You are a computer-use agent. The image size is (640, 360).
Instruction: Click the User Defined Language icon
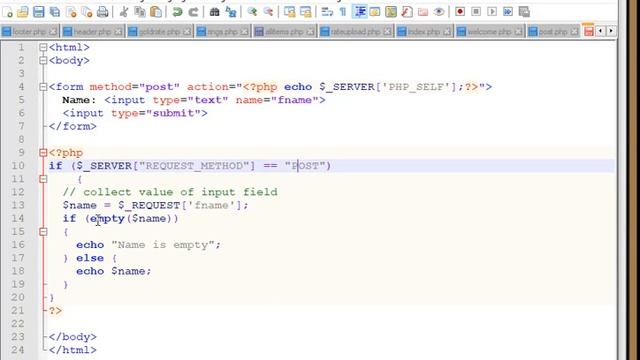tap(375, 12)
